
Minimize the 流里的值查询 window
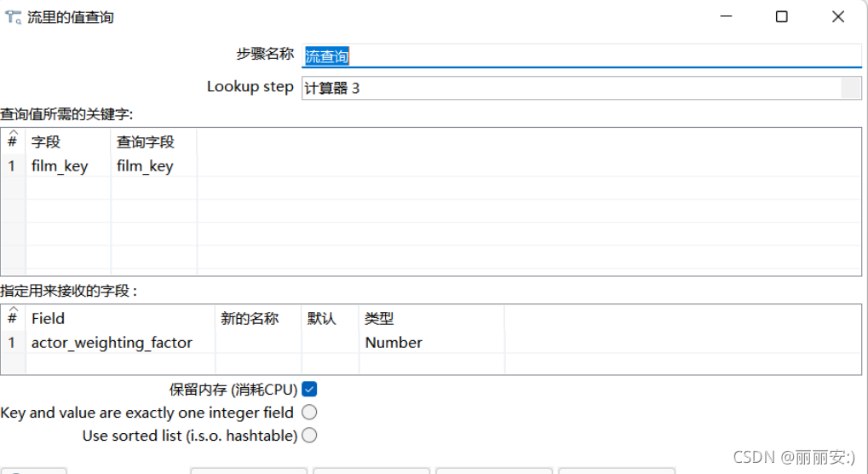727,16
